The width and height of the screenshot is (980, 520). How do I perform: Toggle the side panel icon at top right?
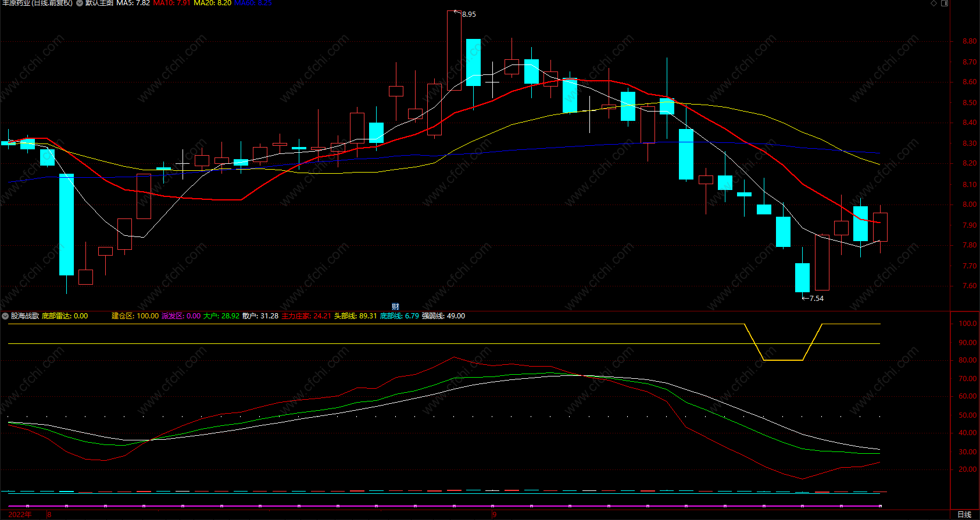(x=945, y=3)
